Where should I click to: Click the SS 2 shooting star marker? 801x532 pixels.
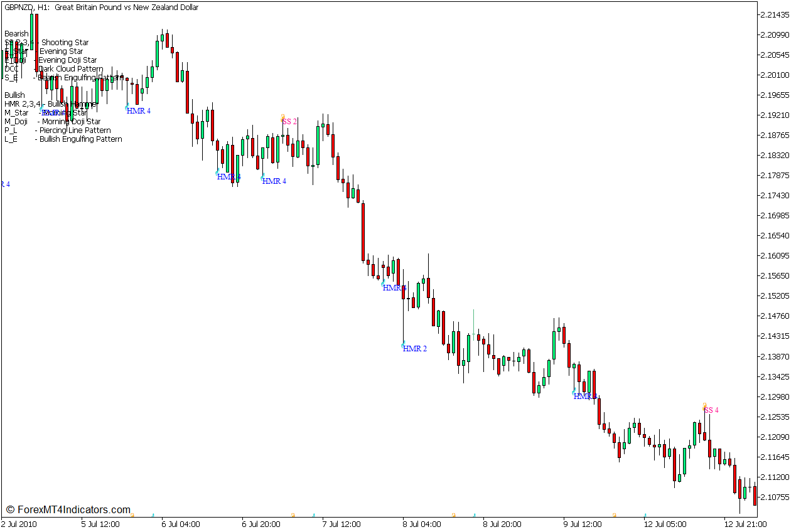pyautogui.click(x=289, y=120)
